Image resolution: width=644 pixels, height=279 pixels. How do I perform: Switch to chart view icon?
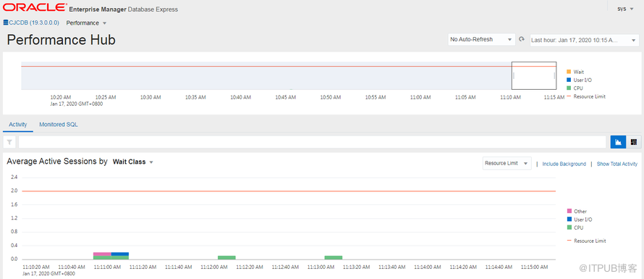[618, 142]
